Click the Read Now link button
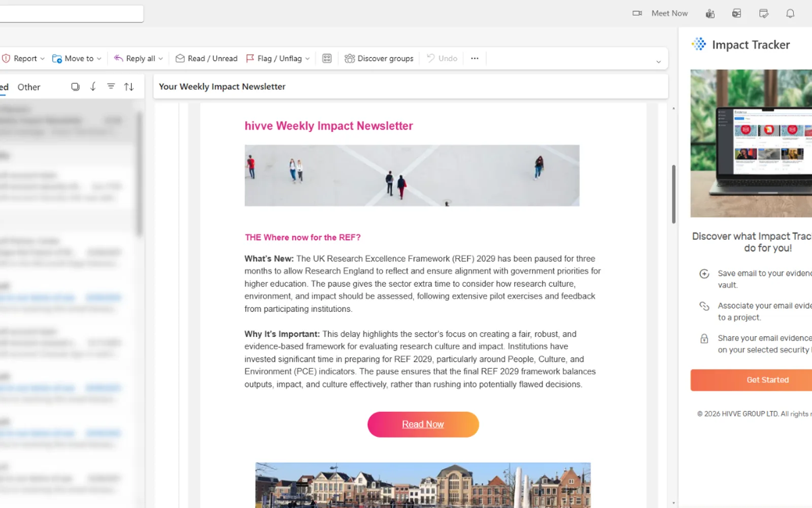 click(x=423, y=424)
